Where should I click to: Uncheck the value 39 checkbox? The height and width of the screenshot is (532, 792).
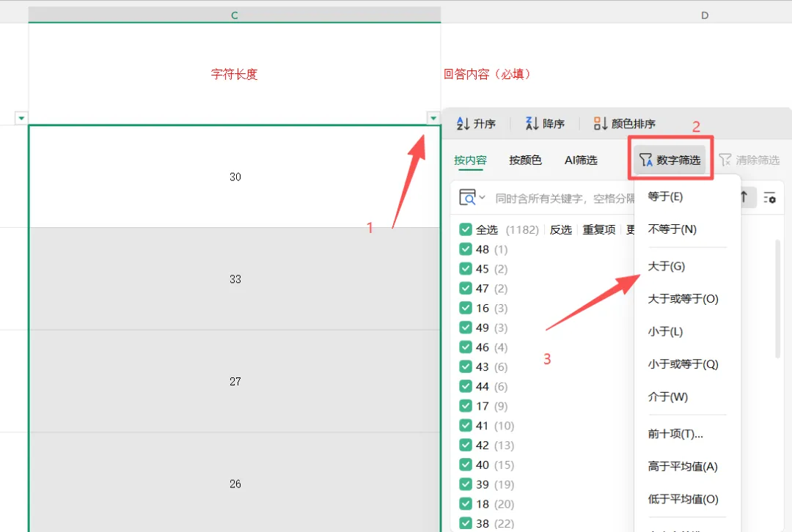click(466, 484)
